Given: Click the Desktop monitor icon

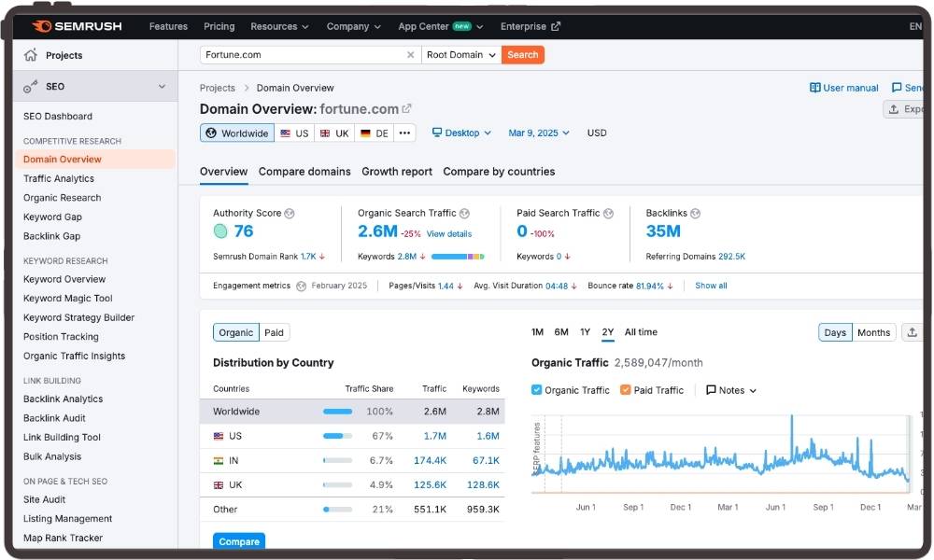Looking at the screenshot, I should (x=437, y=133).
